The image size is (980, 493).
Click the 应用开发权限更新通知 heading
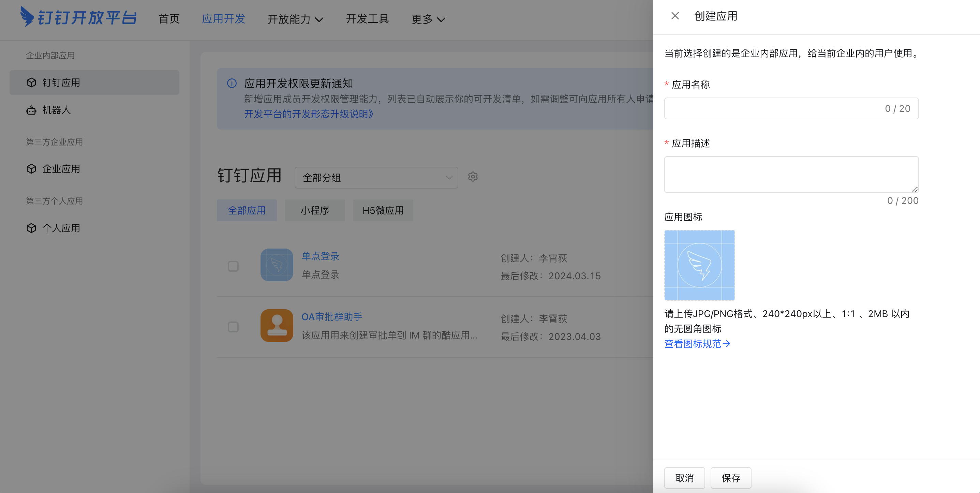tap(298, 83)
